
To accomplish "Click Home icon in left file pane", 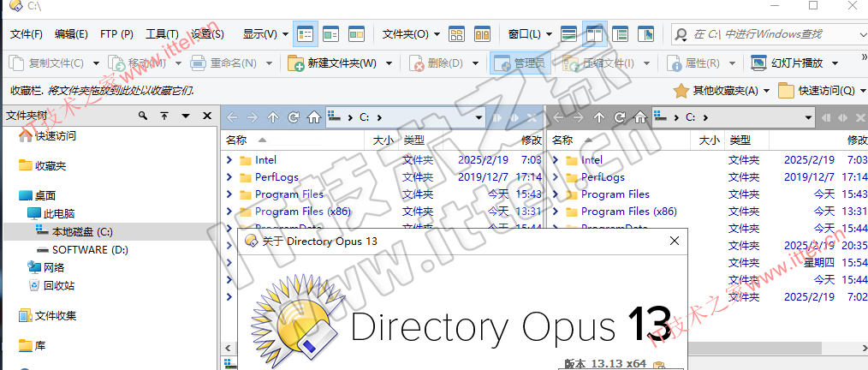I will [314, 117].
